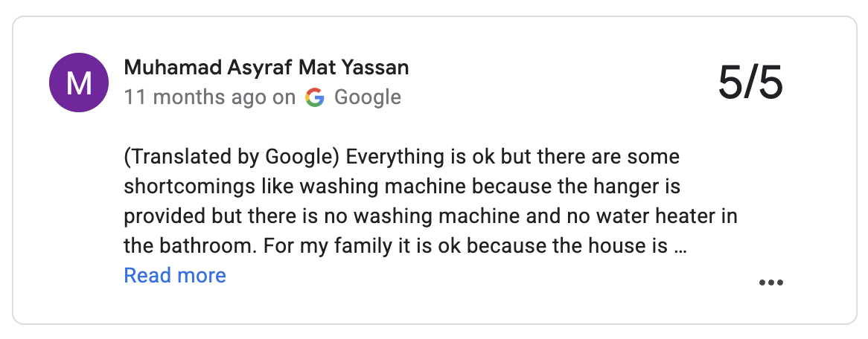This screenshot has width=868, height=339.
Task: Click the word "provided" in the review
Action: 163,216
